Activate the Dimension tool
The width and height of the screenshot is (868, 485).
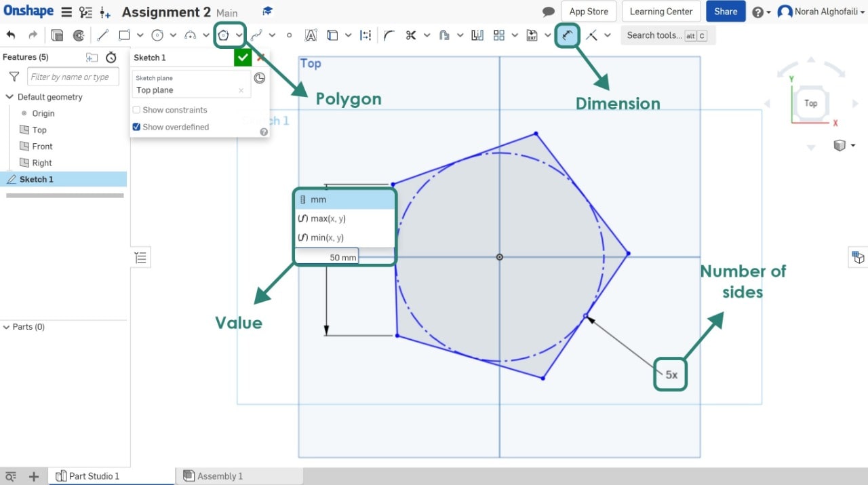pyautogui.click(x=568, y=35)
